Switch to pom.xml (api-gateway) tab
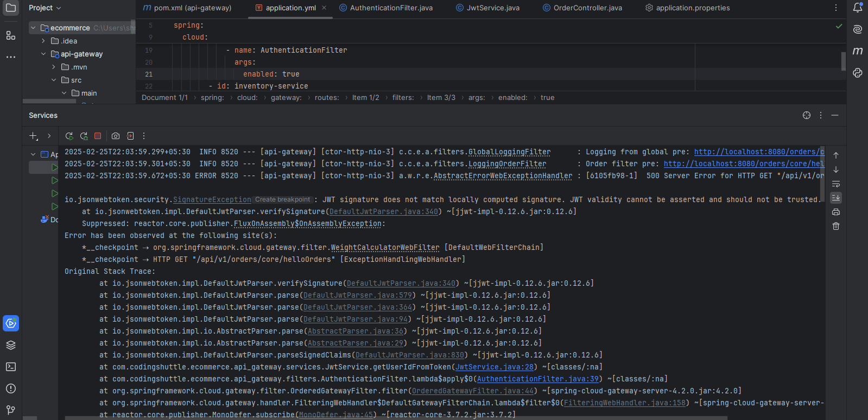The image size is (868, 420). [x=187, y=8]
